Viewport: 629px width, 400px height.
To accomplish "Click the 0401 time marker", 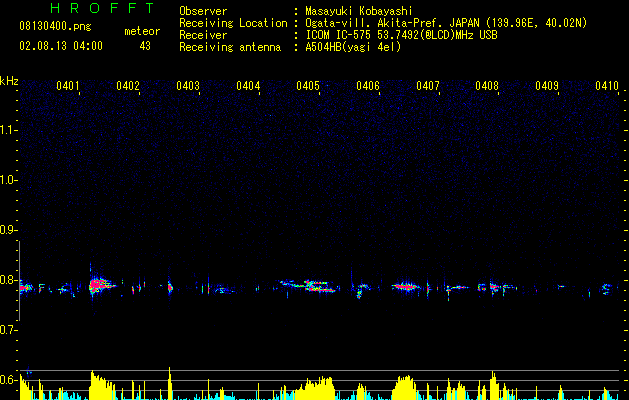I will [67, 86].
